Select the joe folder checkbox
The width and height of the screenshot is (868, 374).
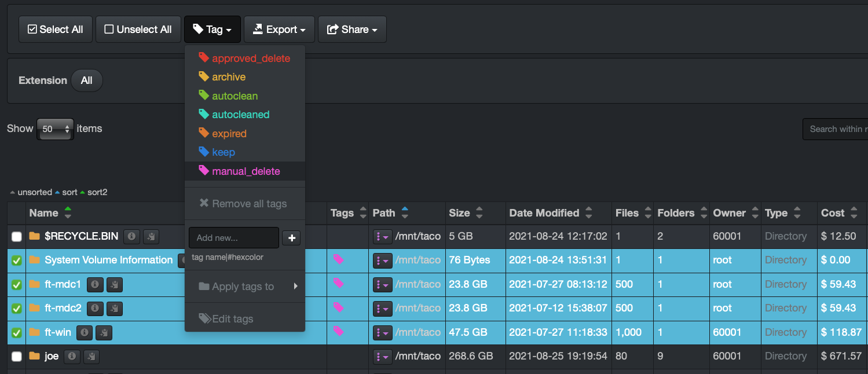[x=16, y=357]
